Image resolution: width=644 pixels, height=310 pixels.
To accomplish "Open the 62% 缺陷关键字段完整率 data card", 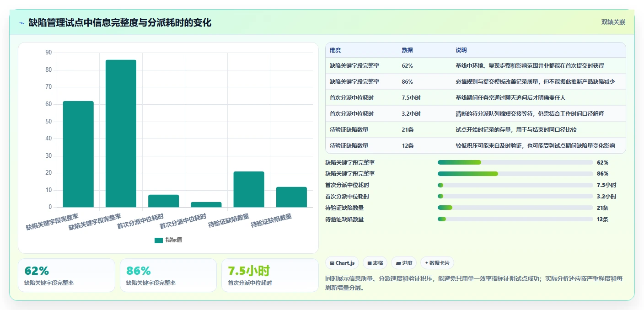I will pos(66,275).
